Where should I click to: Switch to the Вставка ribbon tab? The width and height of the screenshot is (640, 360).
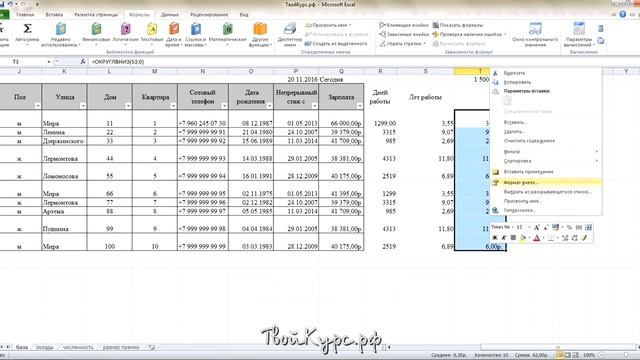point(54,15)
